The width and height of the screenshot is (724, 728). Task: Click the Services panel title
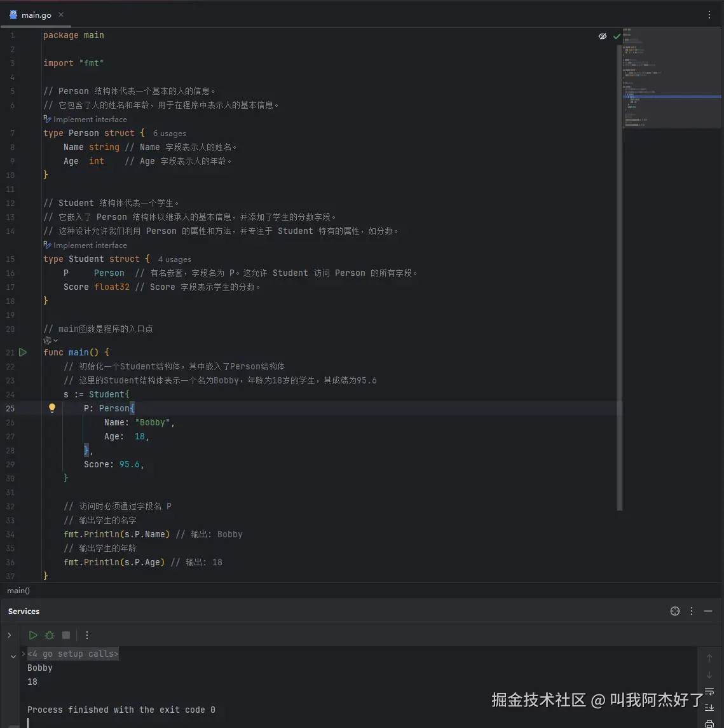click(x=24, y=612)
